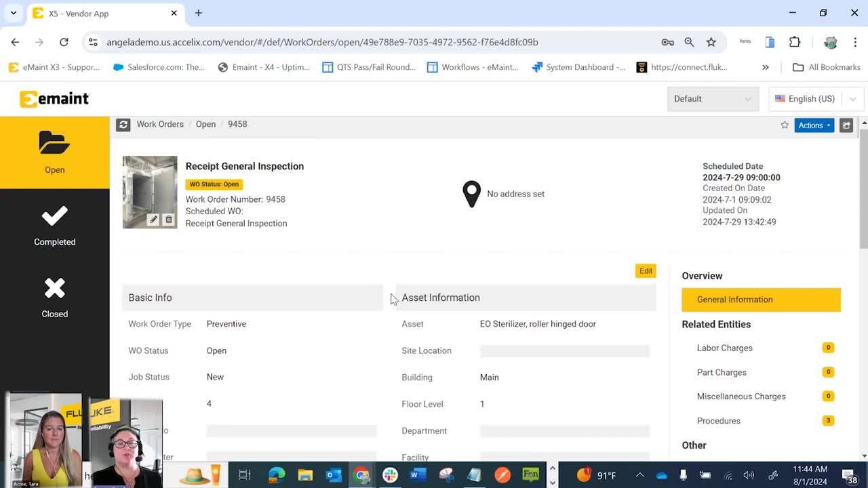
Task: Open Procedures related entity
Action: click(x=719, y=421)
